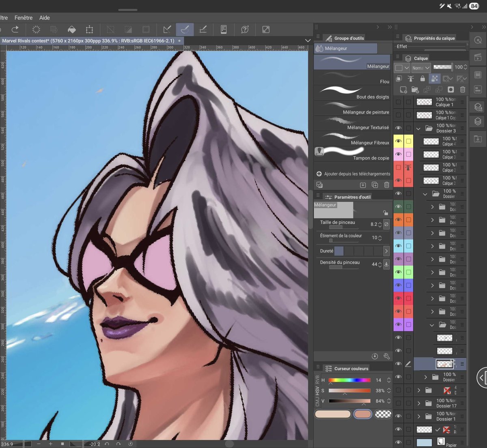
Task: Select the Mélangeur Fibreux sub tool
Action: pyautogui.click(x=352, y=139)
